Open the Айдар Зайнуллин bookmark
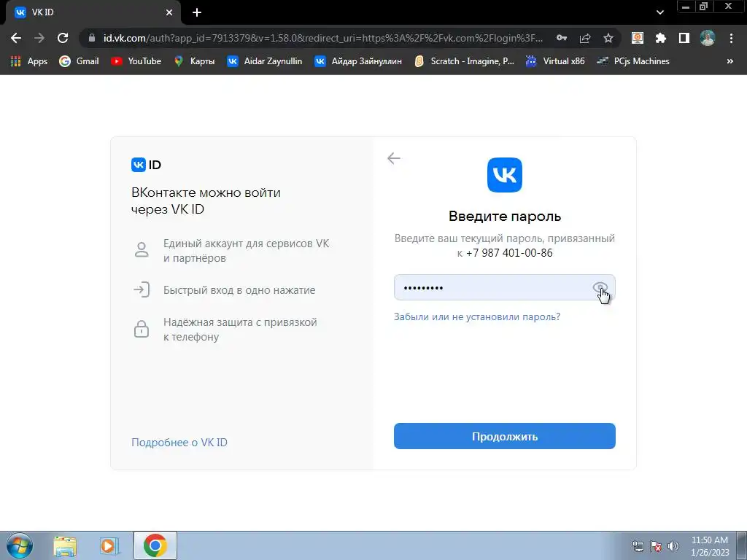Image resolution: width=747 pixels, height=560 pixels. click(x=358, y=61)
